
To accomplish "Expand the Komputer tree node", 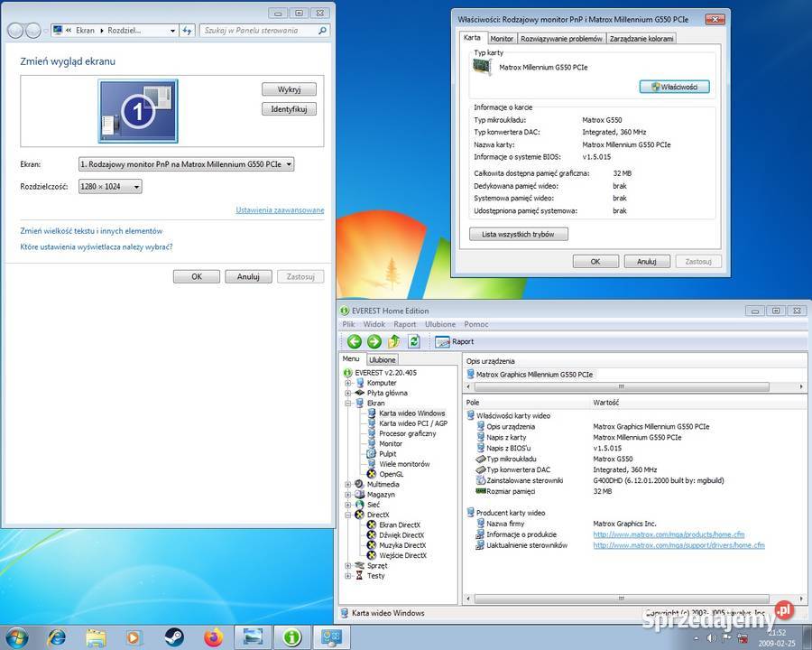I will [x=348, y=383].
